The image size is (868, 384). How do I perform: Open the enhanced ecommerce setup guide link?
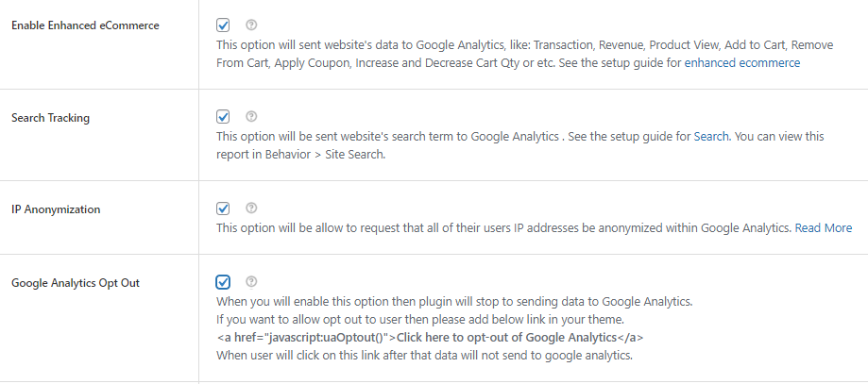[741, 63]
